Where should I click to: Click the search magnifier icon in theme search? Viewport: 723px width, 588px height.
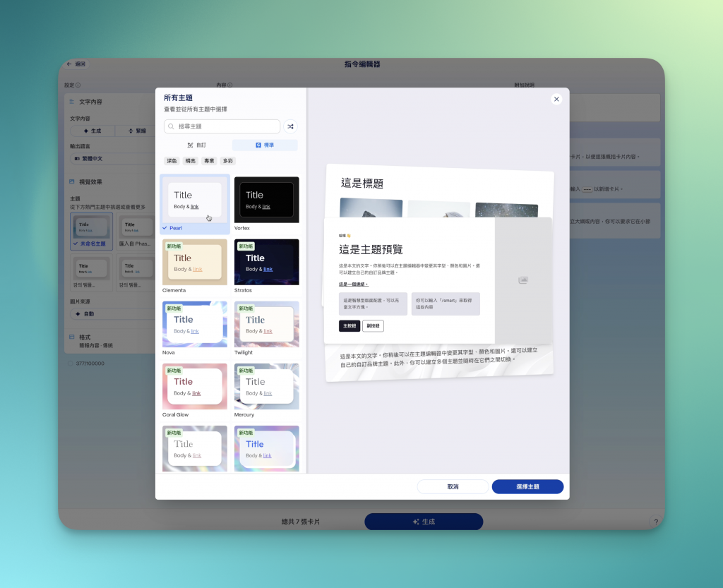coord(171,126)
